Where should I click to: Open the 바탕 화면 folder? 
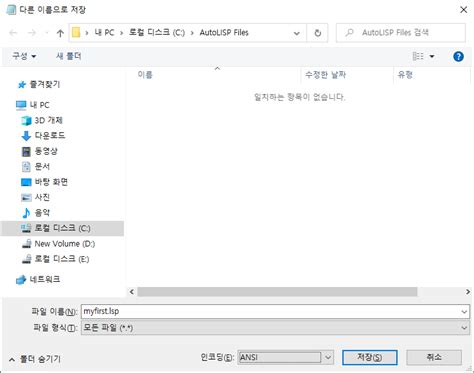point(51,182)
